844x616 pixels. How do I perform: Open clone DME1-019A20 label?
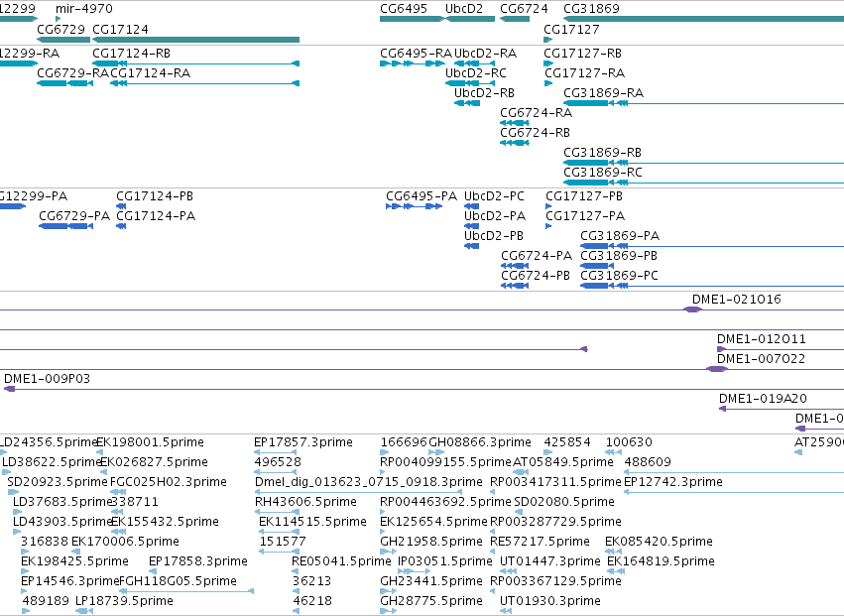tap(764, 400)
